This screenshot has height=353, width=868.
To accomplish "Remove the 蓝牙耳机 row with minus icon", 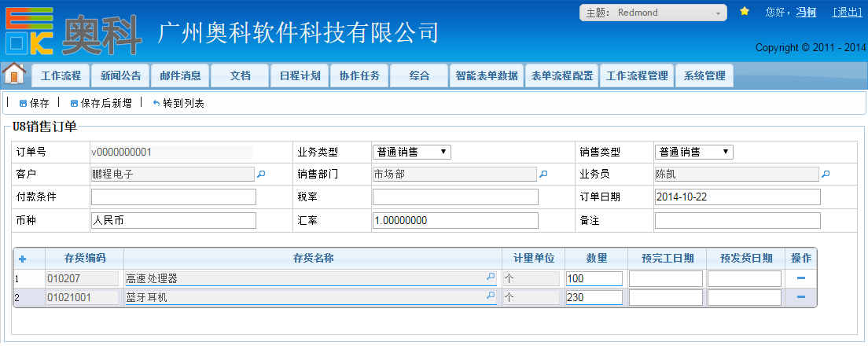I will coord(800,296).
